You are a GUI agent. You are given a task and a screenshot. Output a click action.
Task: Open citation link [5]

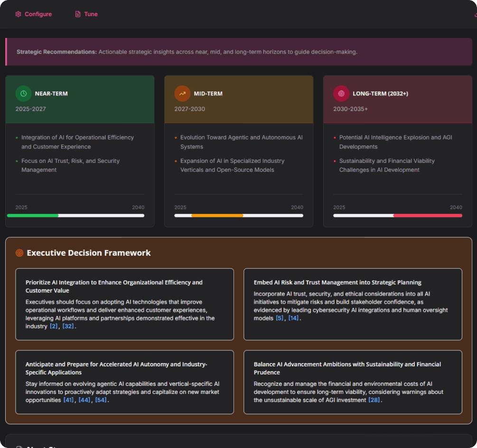click(x=280, y=318)
